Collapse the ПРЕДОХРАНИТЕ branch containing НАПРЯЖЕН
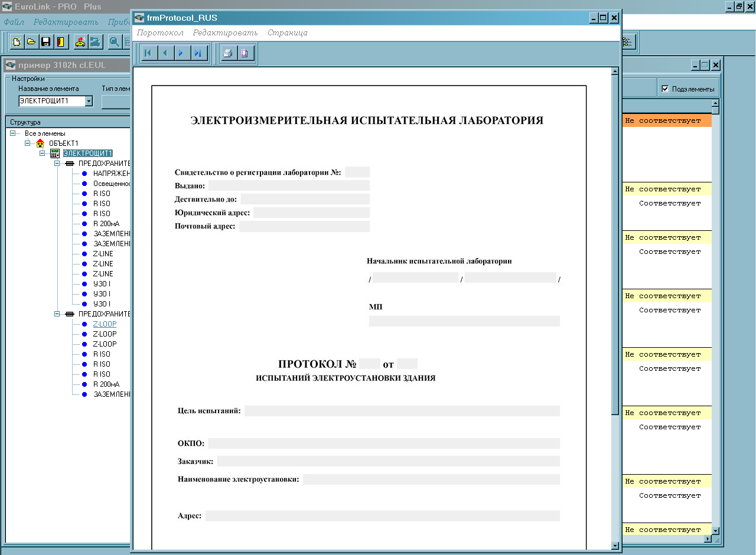 tap(57, 164)
